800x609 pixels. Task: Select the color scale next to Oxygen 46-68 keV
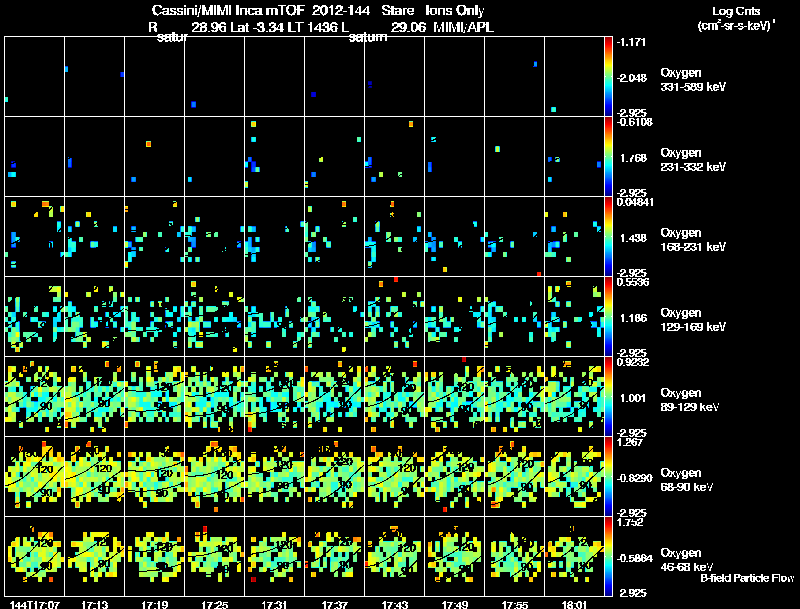coord(608,556)
